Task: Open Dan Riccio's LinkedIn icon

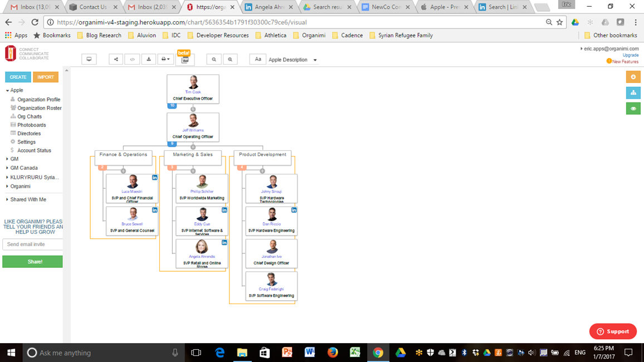Action: pos(294,210)
